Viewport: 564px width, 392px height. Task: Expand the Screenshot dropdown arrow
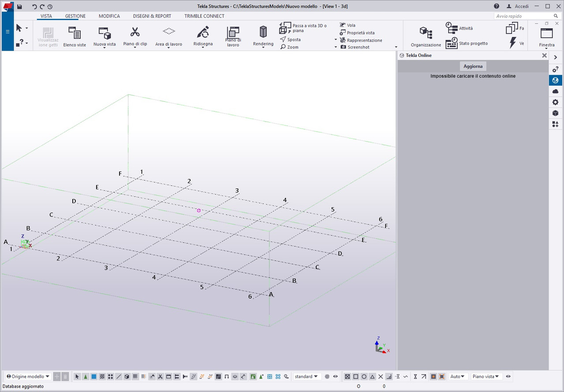pos(396,47)
